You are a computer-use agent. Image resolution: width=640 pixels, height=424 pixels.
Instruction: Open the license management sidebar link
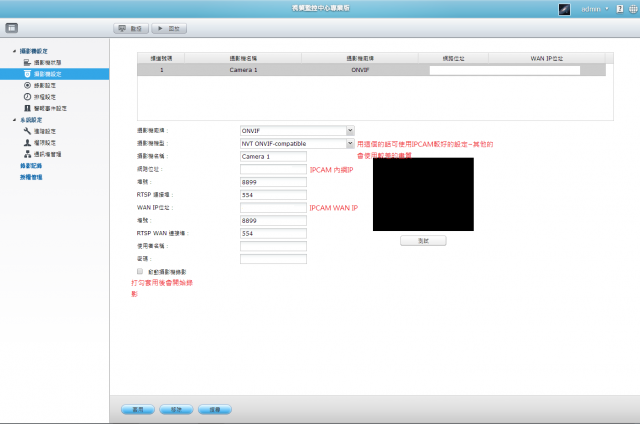[x=31, y=177]
